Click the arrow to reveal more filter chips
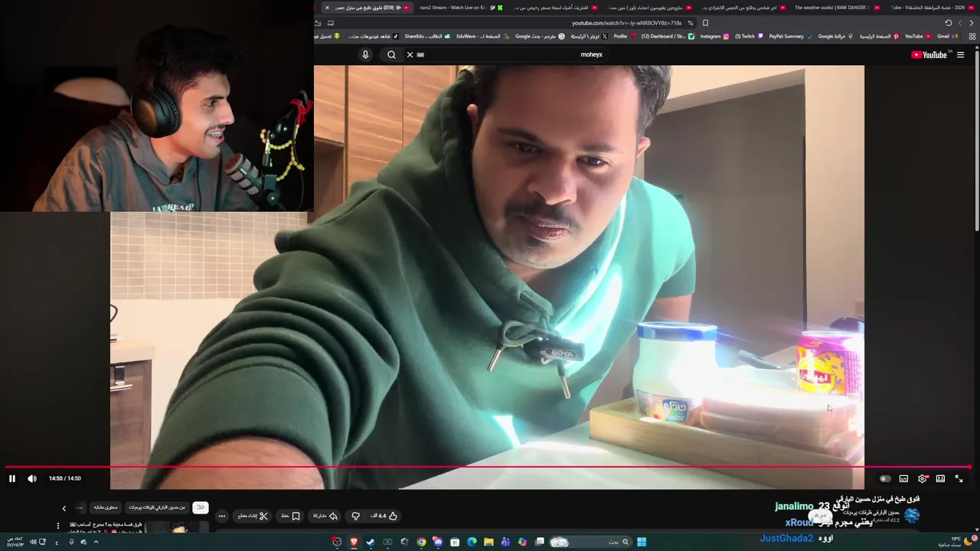980x551 pixels. tap(64, 508)
